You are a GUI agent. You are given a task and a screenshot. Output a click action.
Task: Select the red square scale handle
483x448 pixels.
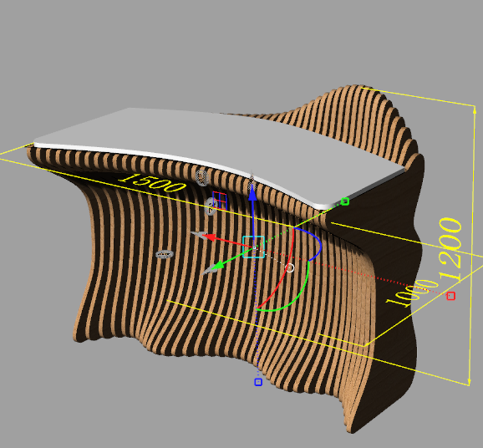point(451,296)
